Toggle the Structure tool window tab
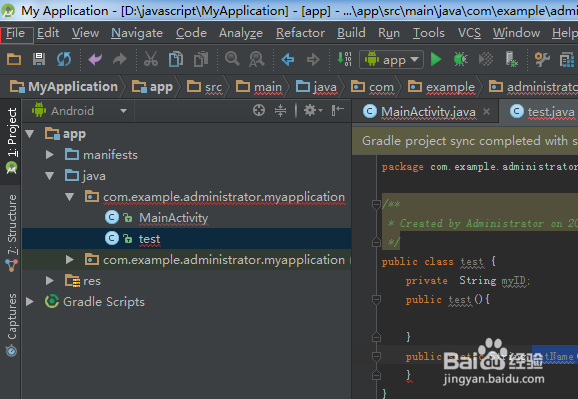Screen dimensions: 578x399 (x=12, y=233)
